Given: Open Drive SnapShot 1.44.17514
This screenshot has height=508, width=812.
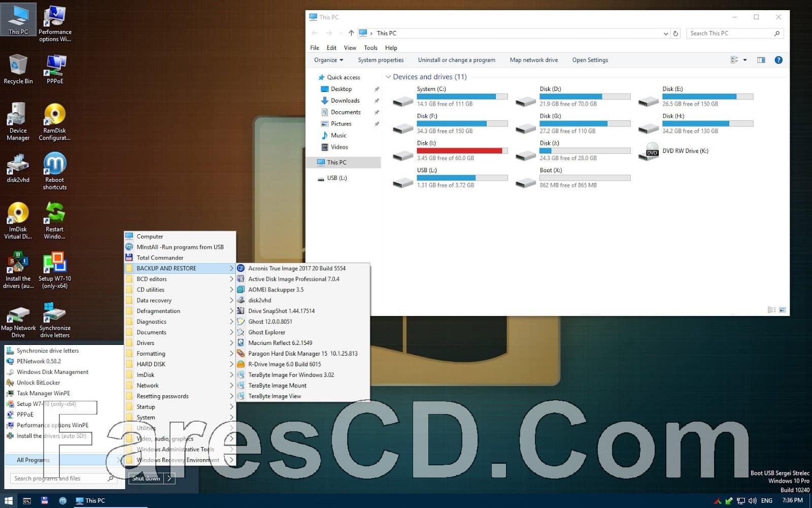Looking at the screenshot, I should coord(303,311).
